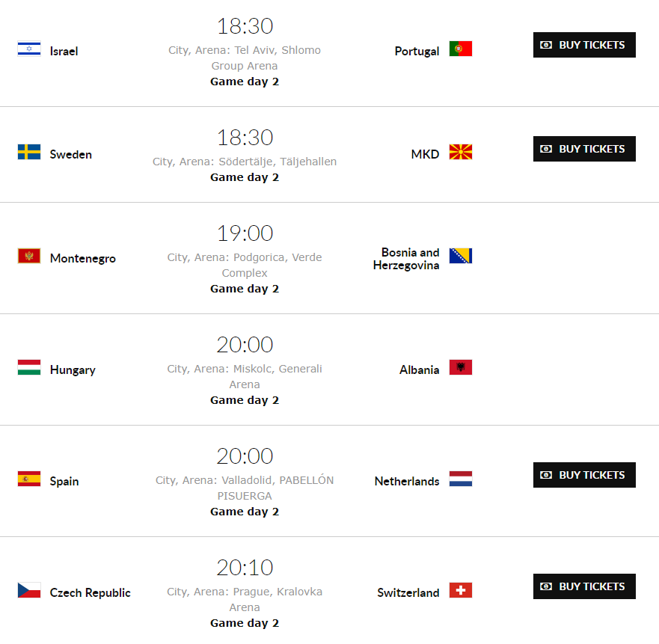Buy tickets for Czech Republic vs Switzerland
The height and width of the screenshot is (644, 659).
pyautogui.click(x=584, y=586)
